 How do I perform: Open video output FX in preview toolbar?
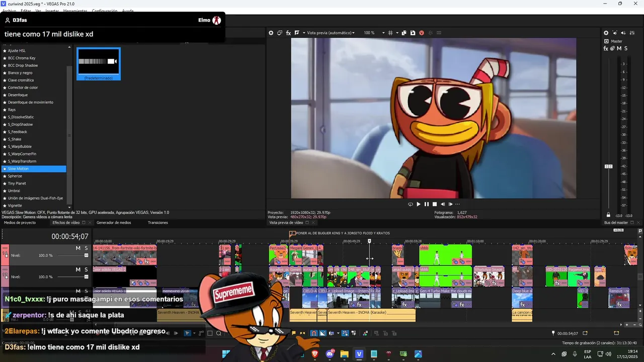click(289, 33)
